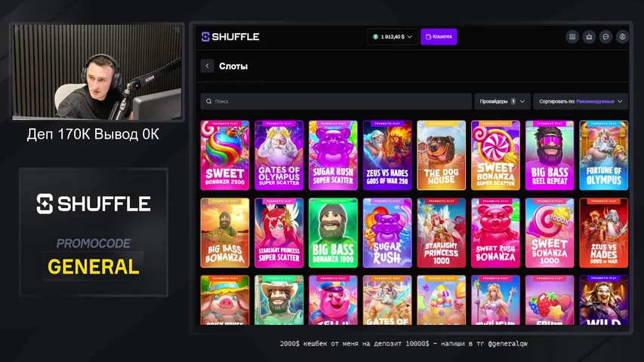This screenshot has height=362, width=644.
Task: Click the Shuffle logo in the header
Action: pos(230,37)
